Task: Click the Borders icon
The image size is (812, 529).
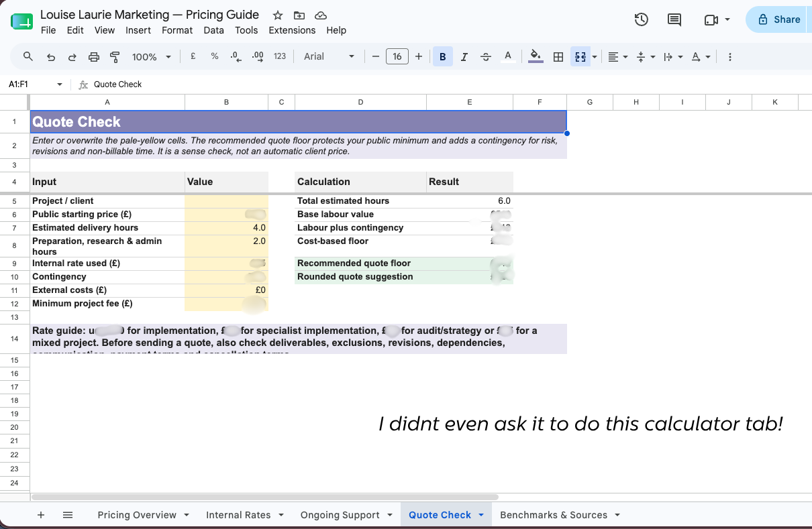Action: pos(558,57)
